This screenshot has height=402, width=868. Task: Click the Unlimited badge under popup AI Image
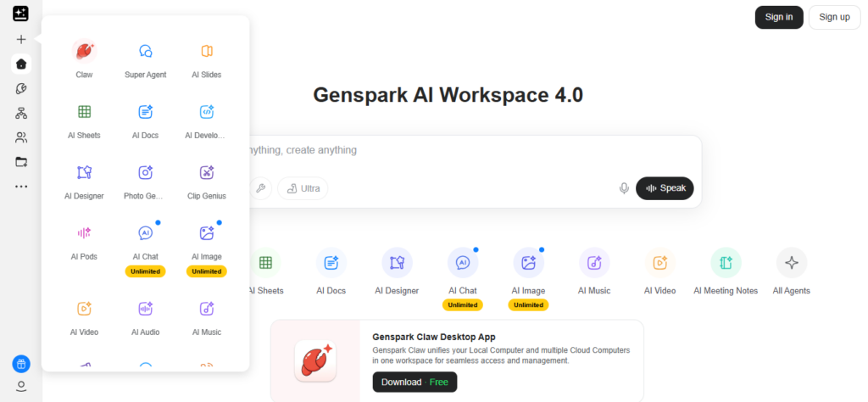point(207,271)
